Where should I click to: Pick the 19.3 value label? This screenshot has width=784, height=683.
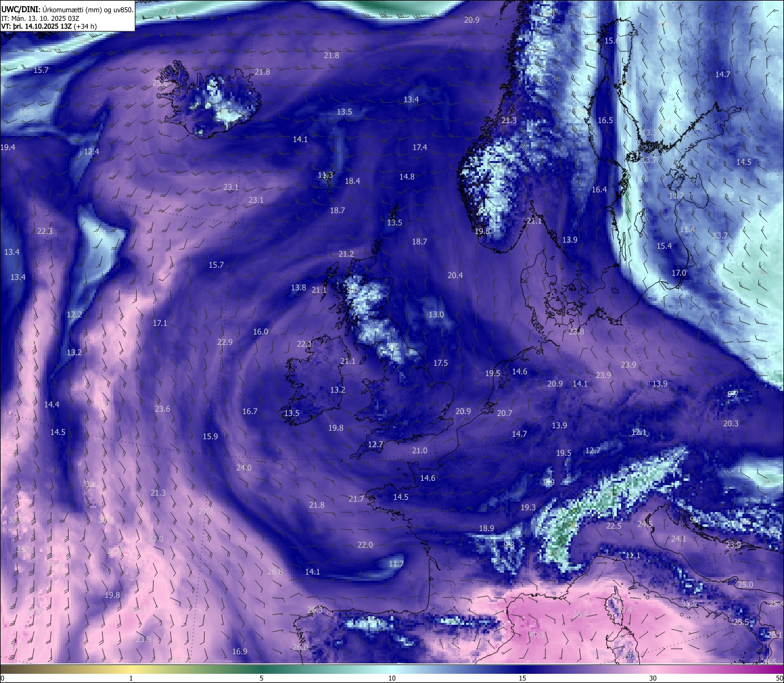(528, 508)
